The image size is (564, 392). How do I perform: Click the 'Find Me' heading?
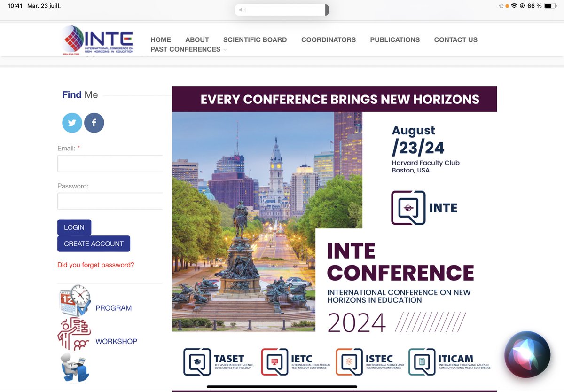click(x=80, y=95)
